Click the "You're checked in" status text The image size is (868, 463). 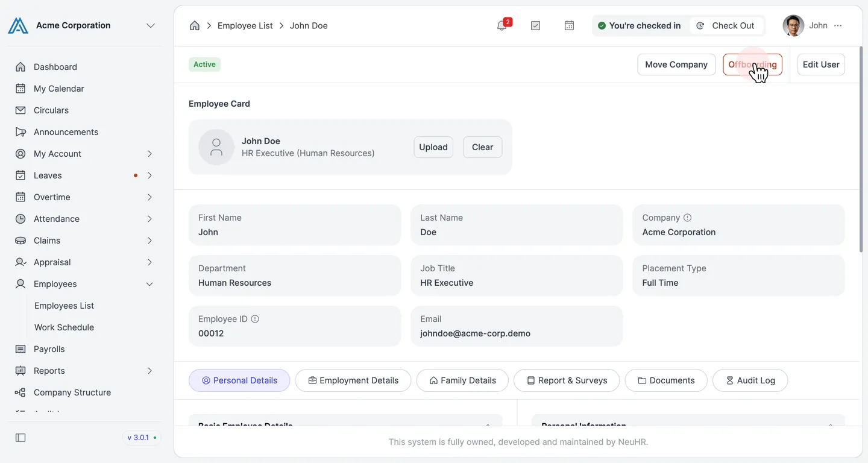tap(645, 25)
